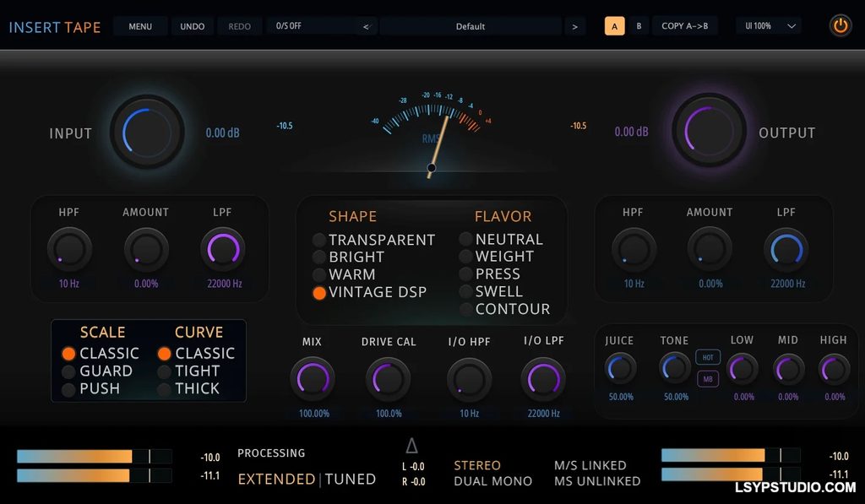Viewport: 865px width, 504px height.
Task: Switch to state A
Action: 615,26
